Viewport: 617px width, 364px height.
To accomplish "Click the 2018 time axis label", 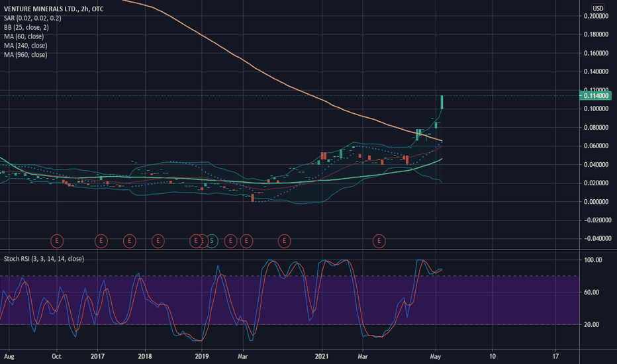I will [x=145, y=356].
